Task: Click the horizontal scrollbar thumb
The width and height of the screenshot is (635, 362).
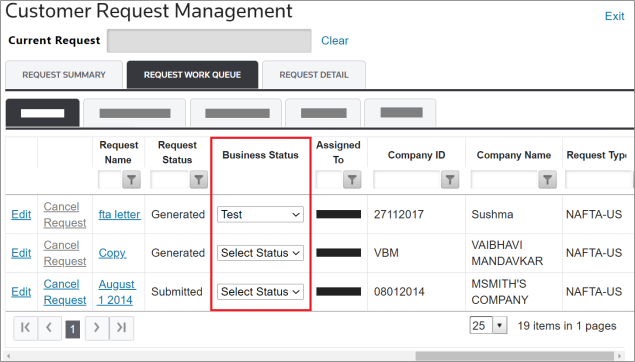Action: [x=514, y=356]
